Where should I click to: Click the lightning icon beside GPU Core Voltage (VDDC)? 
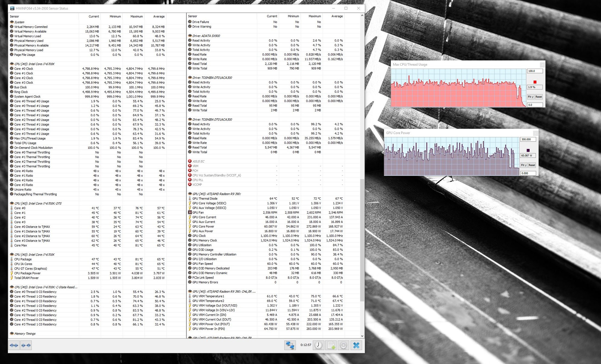tap(190, 203)
